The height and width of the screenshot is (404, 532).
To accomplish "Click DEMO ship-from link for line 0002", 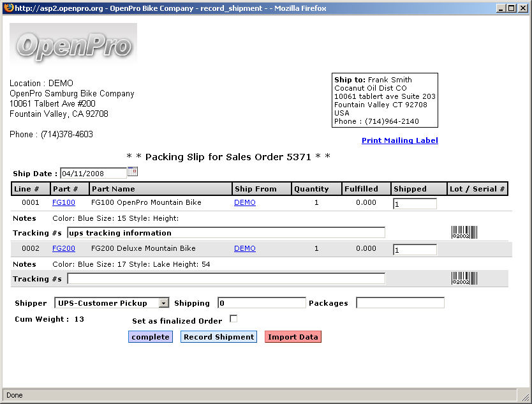I will 245,249.
